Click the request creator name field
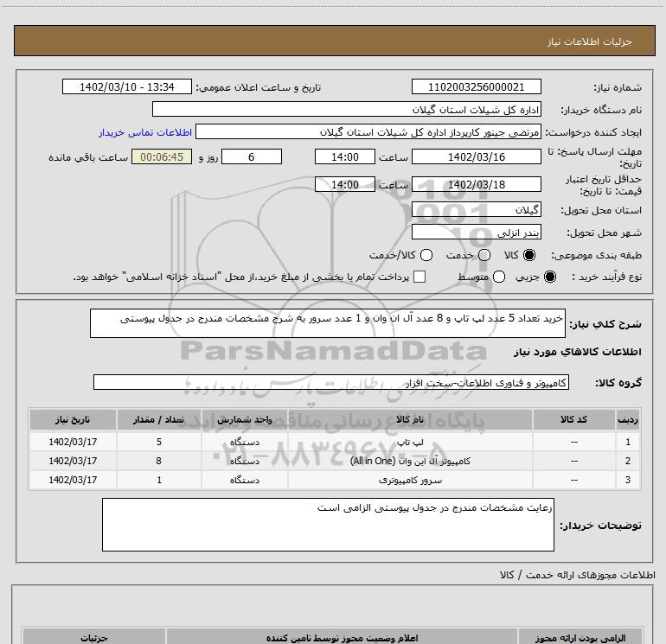This screenshot has width=666, height=644. point(368,132)
